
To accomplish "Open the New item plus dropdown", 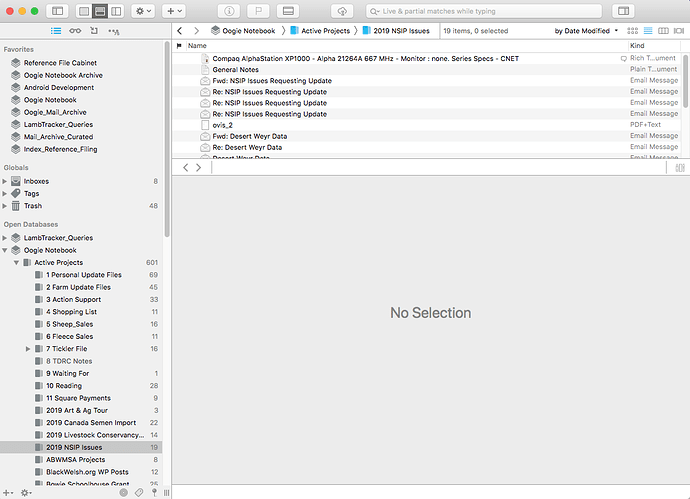I will click(174, 11).
